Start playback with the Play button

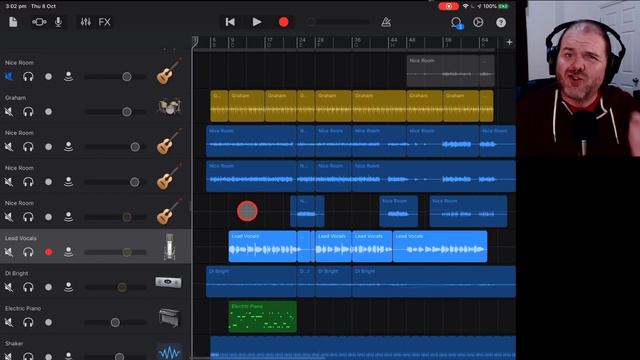(257, 22)
